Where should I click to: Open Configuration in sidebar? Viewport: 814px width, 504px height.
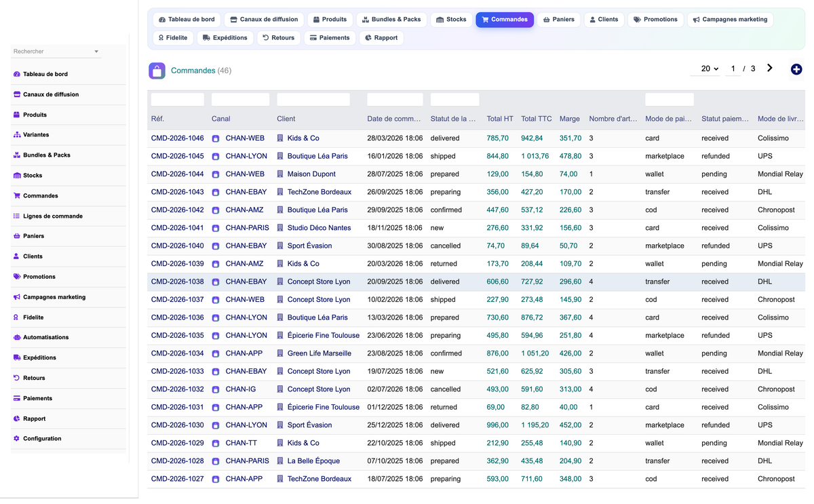pyautogui.click(x=42, y=439)
